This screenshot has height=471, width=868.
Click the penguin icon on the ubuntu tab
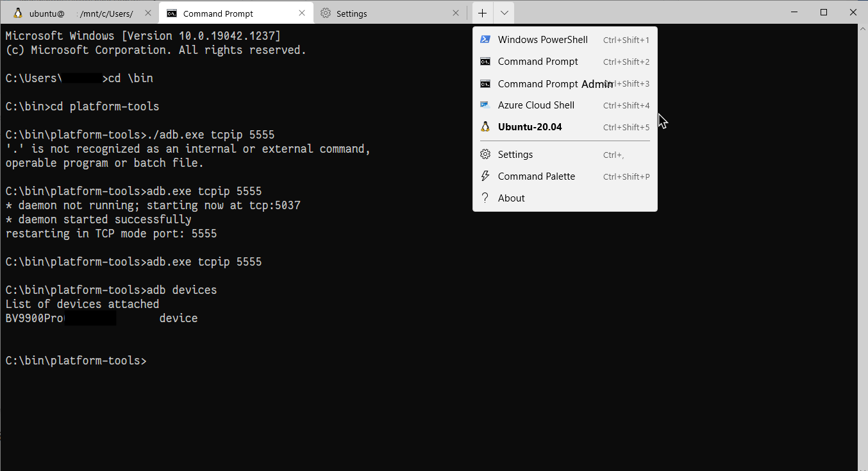tap(17, 12)
